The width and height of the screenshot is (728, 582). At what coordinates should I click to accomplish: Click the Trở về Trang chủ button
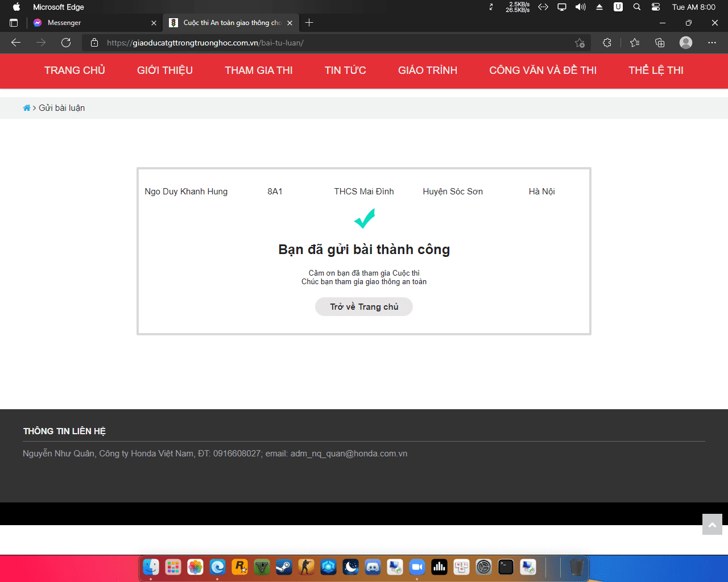[364, 307]
